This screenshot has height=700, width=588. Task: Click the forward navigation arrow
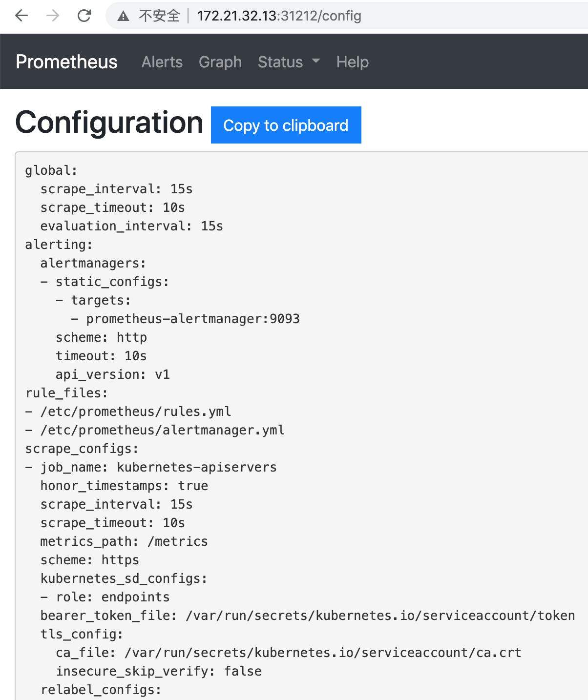(52, 16)
